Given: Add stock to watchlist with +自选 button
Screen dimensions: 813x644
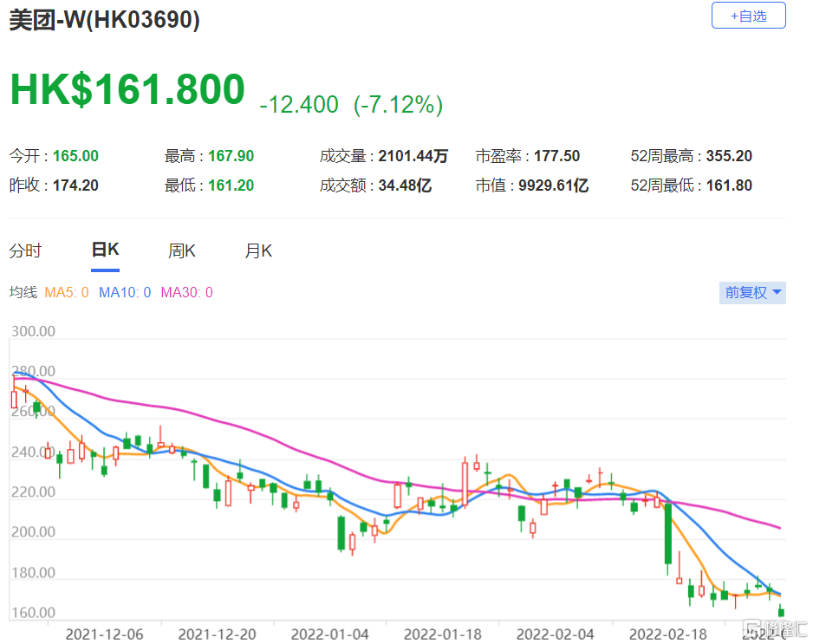Looking at the screenshot, I should [x=748, y=16].
